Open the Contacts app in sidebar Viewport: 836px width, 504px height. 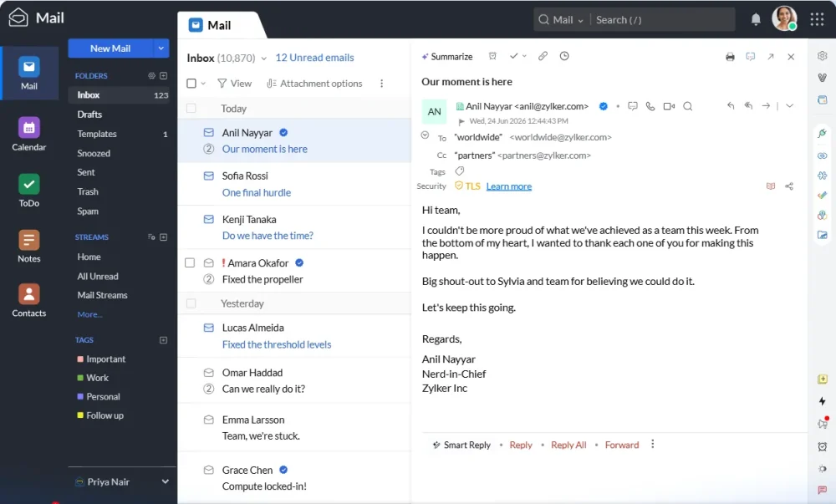point(28,301)
